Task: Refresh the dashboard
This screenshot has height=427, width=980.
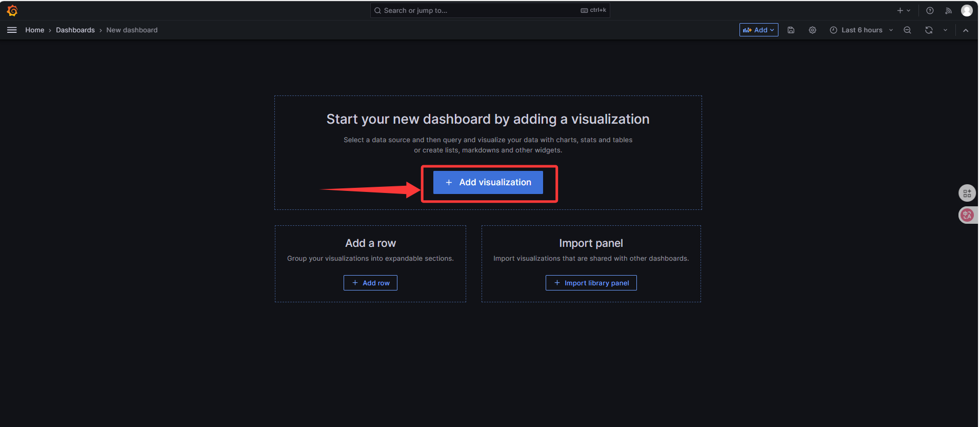Action: coord(929,30)
